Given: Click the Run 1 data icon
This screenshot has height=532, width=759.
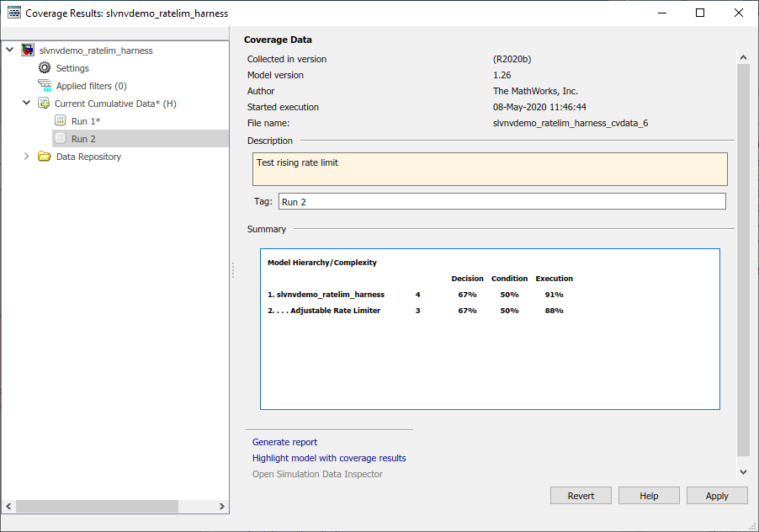Looking at the screenshot, I should 61,121.
